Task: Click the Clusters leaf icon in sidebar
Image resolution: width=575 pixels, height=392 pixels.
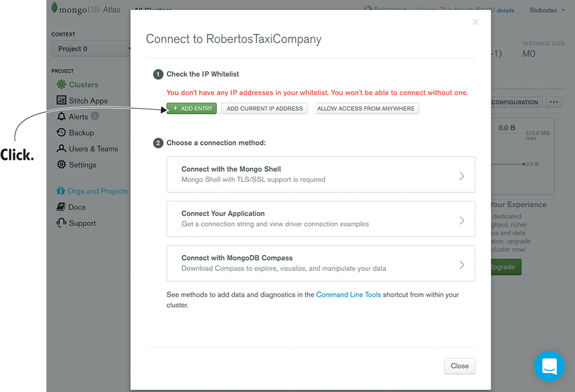Action: tap(61, 85)
